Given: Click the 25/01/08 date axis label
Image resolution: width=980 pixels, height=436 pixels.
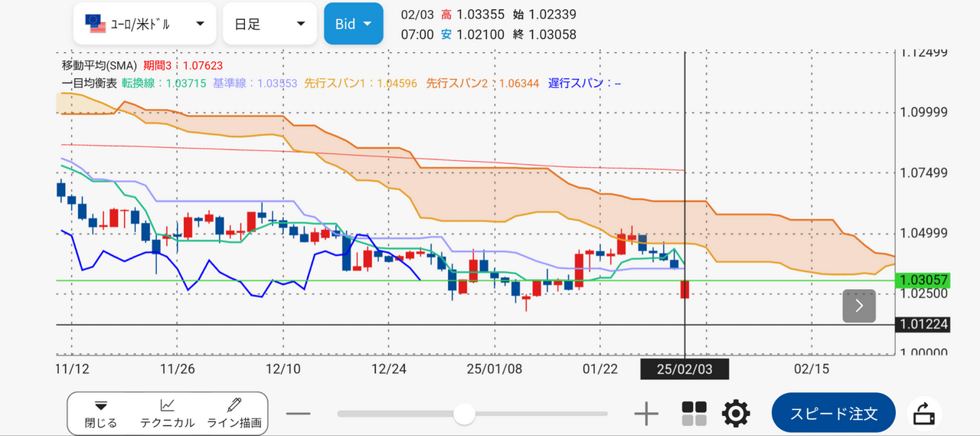Looking at the screenshot, I should pos(494,369).
